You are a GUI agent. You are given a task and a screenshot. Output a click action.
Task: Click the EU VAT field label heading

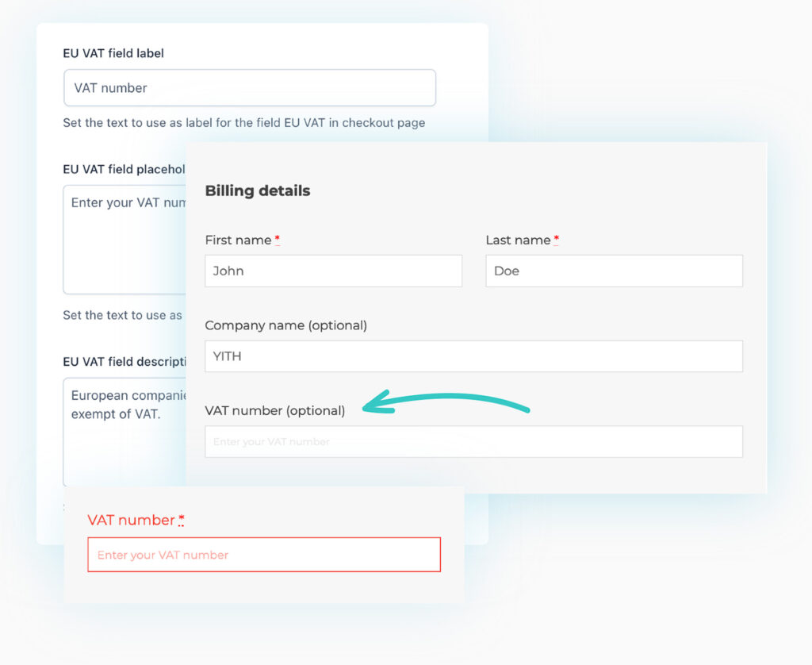(x=113, y=53)
